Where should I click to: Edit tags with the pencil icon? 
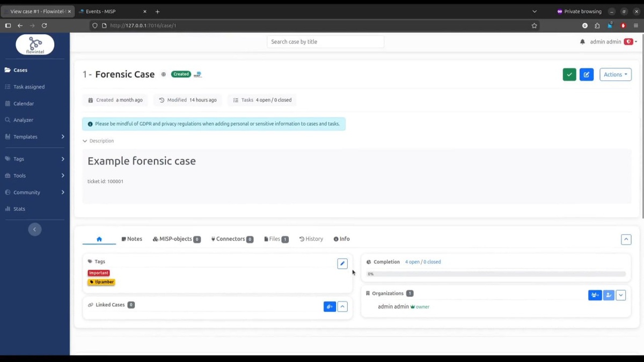[x=342, y=263]
